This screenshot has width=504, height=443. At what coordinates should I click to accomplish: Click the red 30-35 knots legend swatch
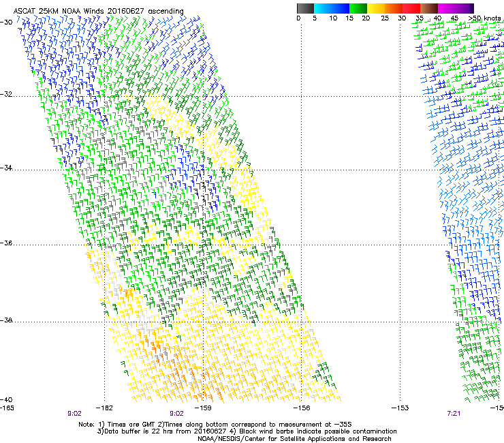411,8
